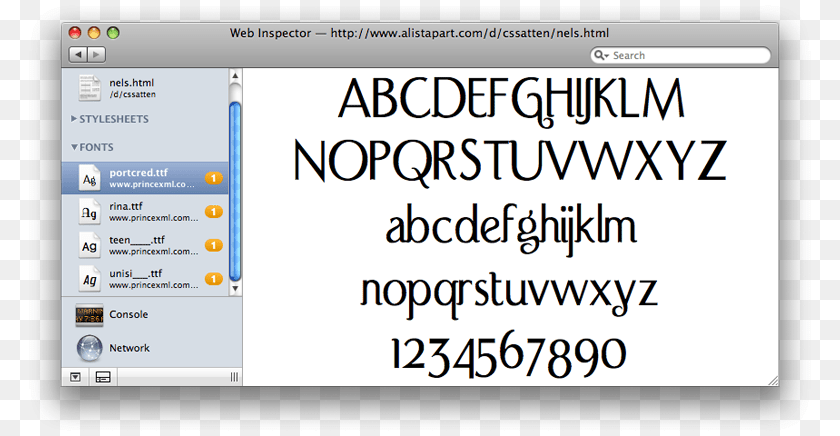Zoom the Web Inspector window
The image size is (840, 436).
[x=113, y=33]
